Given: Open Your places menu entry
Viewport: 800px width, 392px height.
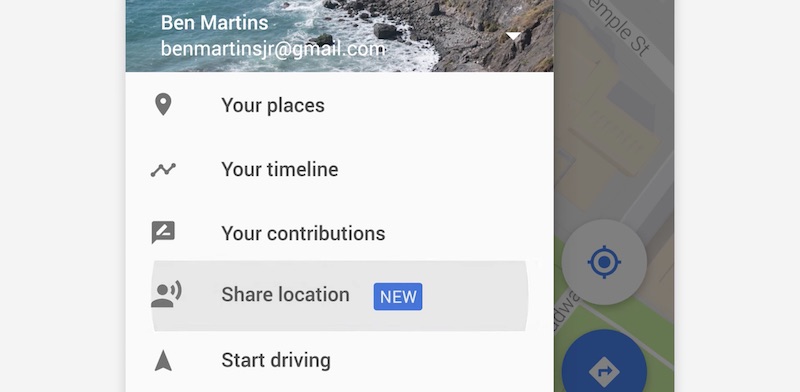Looking at the screenshot, I should point(339,105).
